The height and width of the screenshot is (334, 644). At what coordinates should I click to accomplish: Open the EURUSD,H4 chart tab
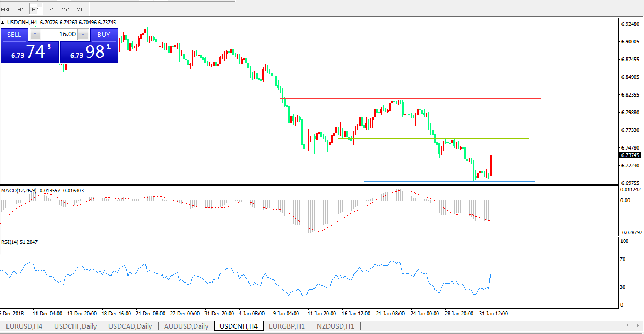tap(24, 326)
